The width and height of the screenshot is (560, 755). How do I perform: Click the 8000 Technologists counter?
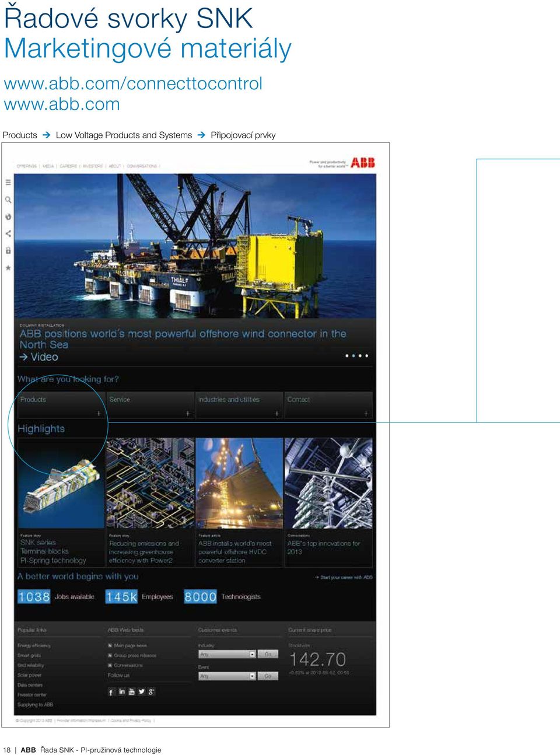click(x=222, y=596)
